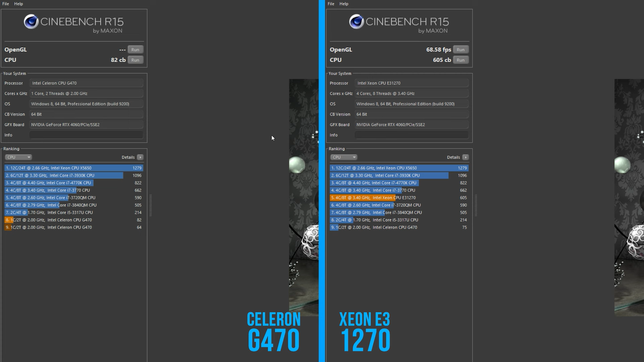Click the GFX Board field in the Celeron window
This screenshot has width=644, height=362.
point(86,125)
